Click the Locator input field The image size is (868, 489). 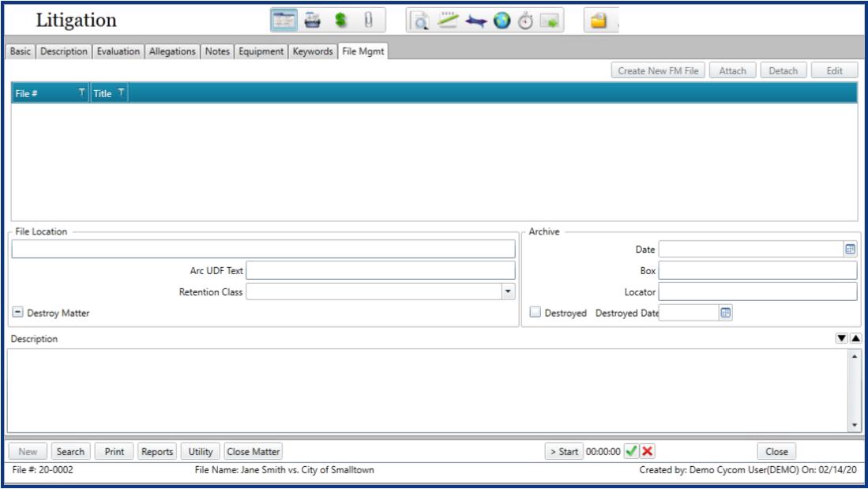click(758, 292)
